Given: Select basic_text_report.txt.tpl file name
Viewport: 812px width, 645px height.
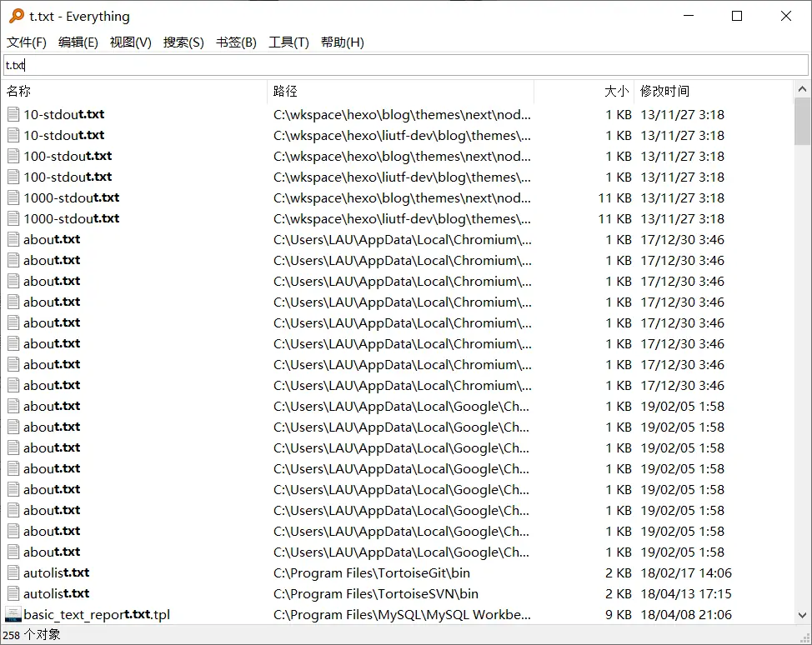Looking at the screenshot, I should coord(97,614).
